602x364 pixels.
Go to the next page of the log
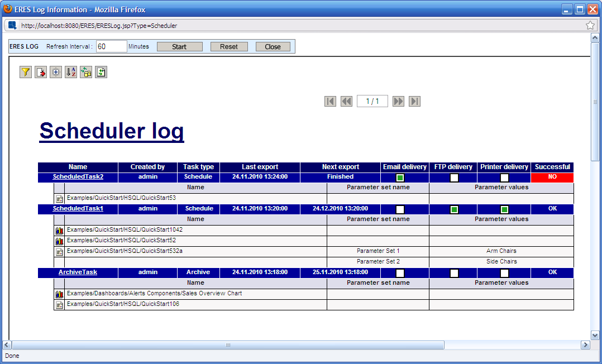point(398,102)
